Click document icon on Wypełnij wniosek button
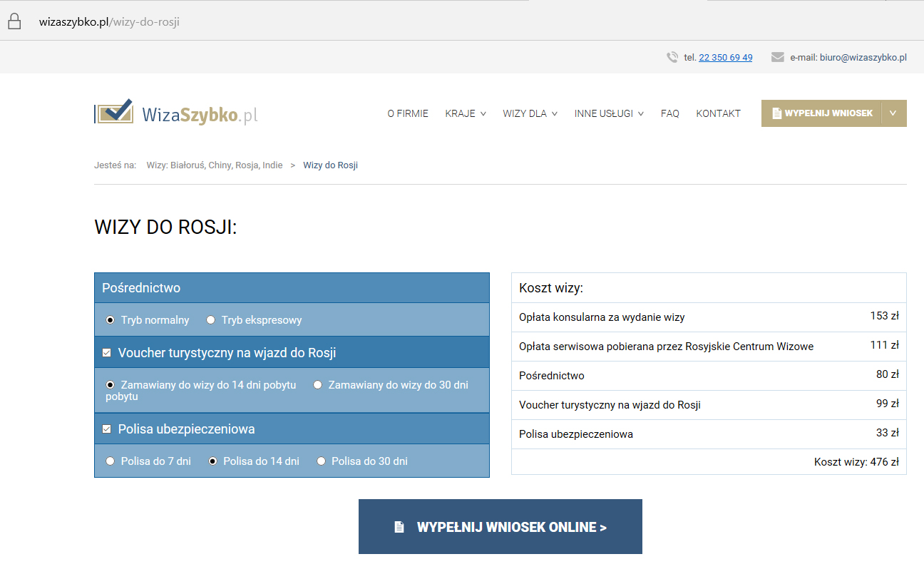Image resolution: width=924 pixels, height=574 pixels. 776,113
